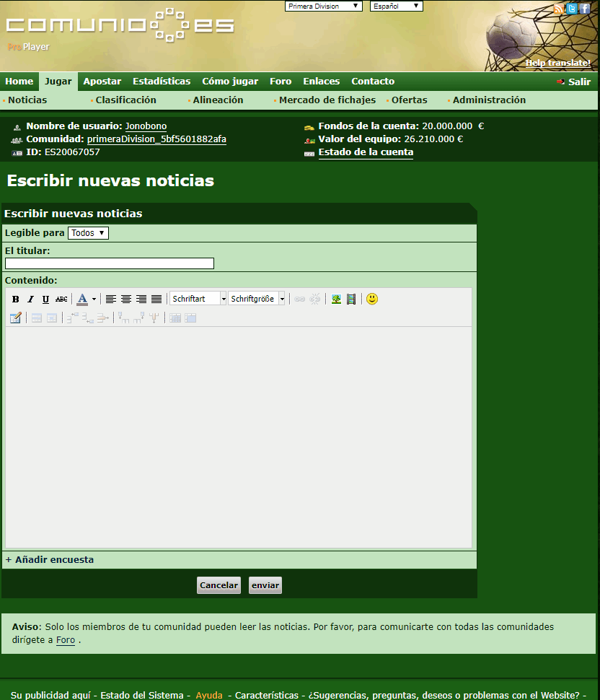The height and width of the screenshot is (700, 600).
Task: Open the text color picker arrow
Action: point(94,299)
